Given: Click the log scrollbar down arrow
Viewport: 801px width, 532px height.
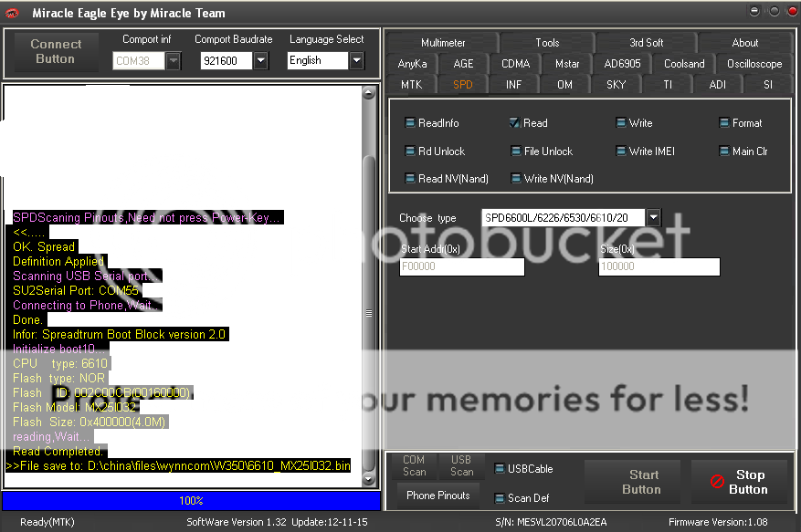Looking at the screenshot, I should click(368, 479).
